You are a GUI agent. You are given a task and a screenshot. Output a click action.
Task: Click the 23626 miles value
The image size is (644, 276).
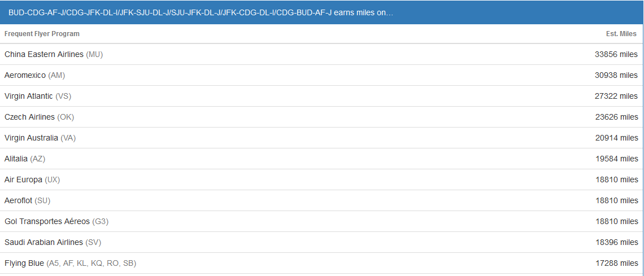coord(616,117)
